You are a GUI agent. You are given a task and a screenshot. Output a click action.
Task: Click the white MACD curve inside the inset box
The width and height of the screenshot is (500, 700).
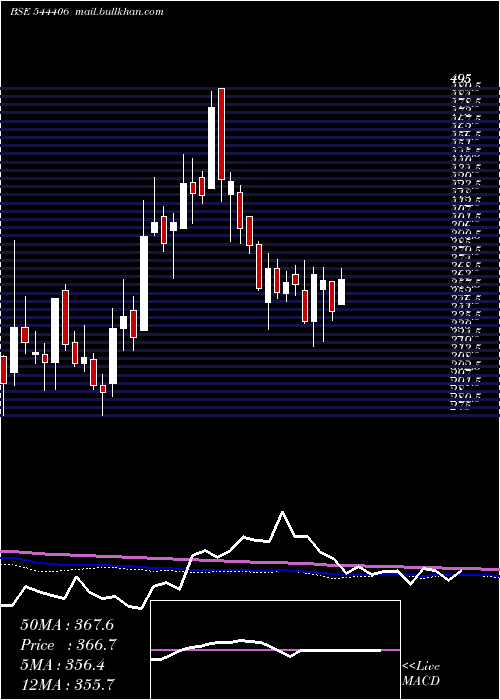(x=268, y=648)
